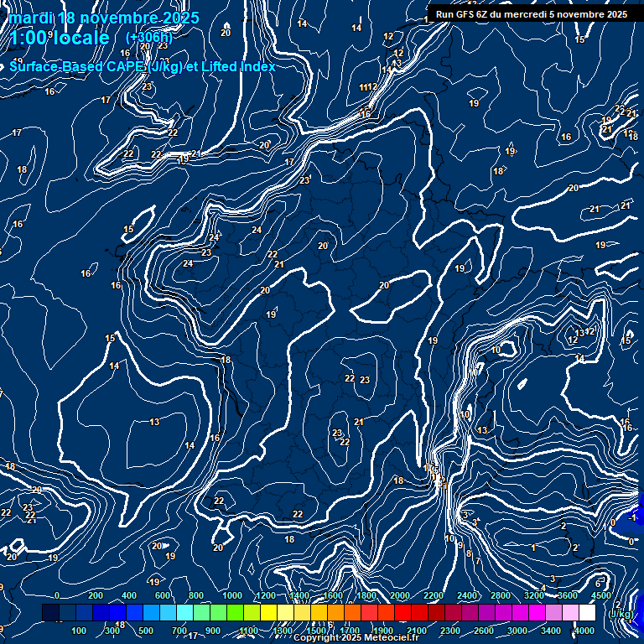Image resolution: width=644 pixels, height=644 pixels.
Task: Click the '1500' legend label
Action: tap(316, 631)
